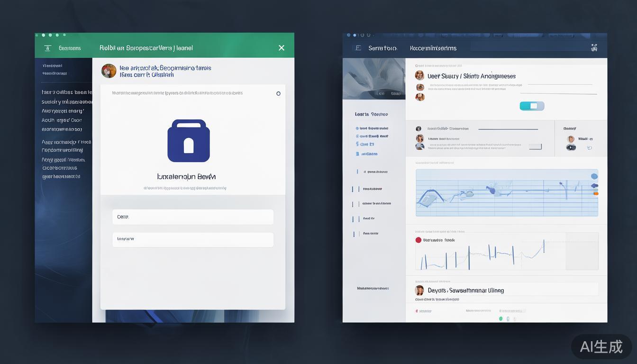
Task: Click the 'Leerta' section heading in sidebar
Action: 371,114
